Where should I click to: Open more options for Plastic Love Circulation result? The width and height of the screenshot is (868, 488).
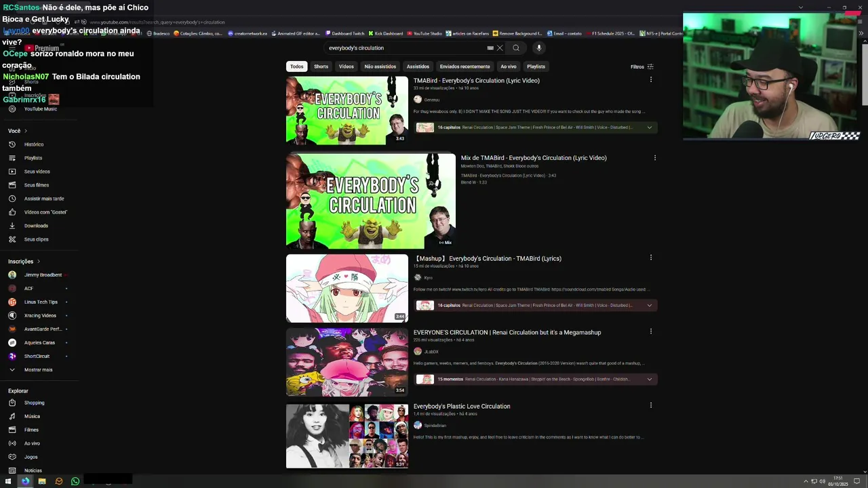(651, 405)
